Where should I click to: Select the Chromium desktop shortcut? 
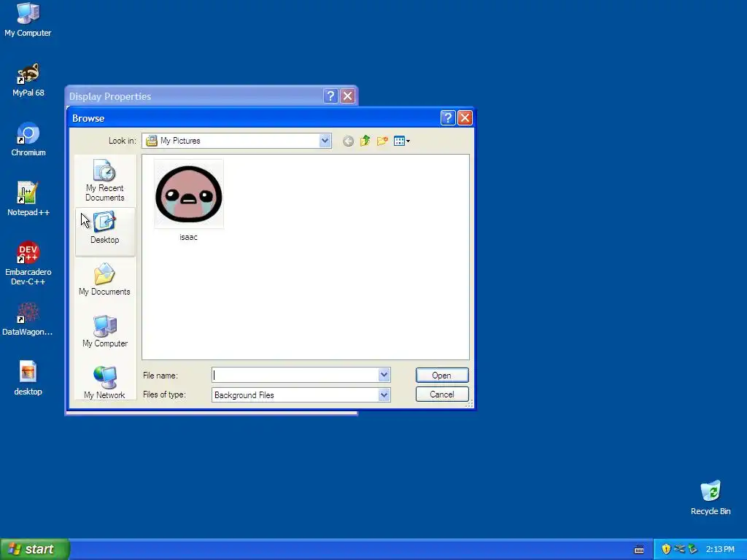[x=28, y=139]
